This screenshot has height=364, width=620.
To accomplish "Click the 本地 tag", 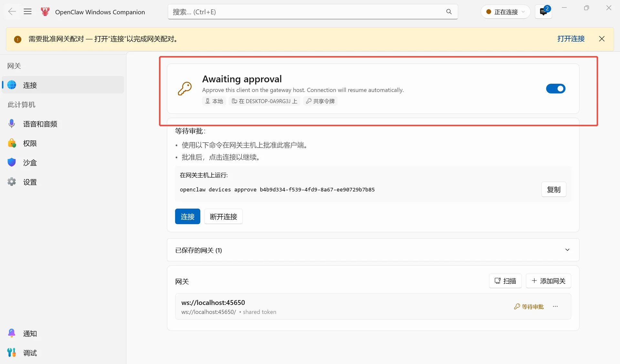I will coord(214,101).
